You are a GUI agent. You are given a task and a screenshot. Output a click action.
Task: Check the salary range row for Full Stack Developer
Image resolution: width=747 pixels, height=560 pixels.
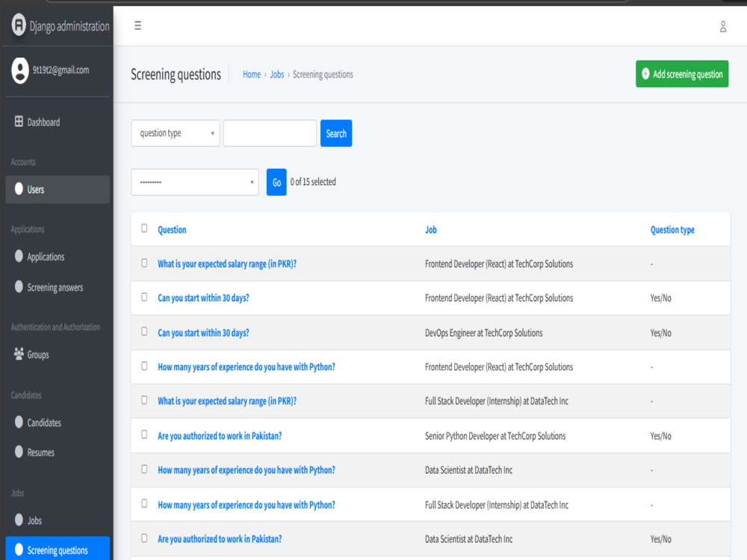(x=144, y=400)
